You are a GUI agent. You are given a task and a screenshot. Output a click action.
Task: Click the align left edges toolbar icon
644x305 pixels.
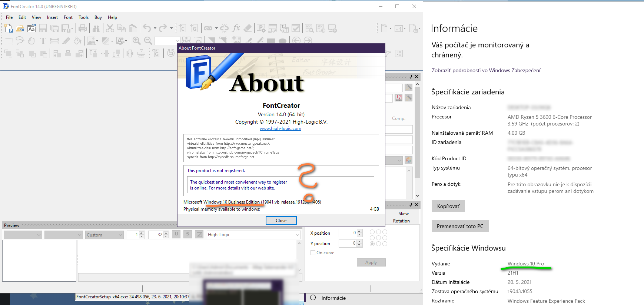tap(57, 54)
